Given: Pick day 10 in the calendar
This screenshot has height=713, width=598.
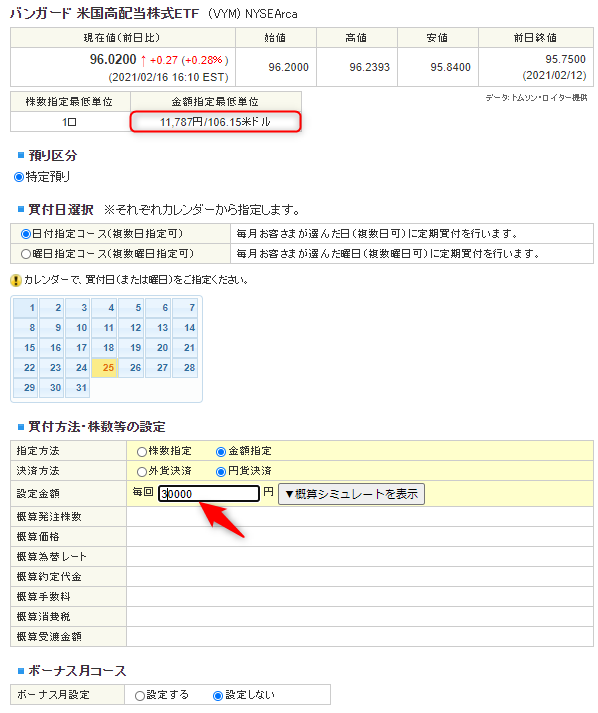Looking at the screenshot, I should pyautogui.click(x=78, y=328).
